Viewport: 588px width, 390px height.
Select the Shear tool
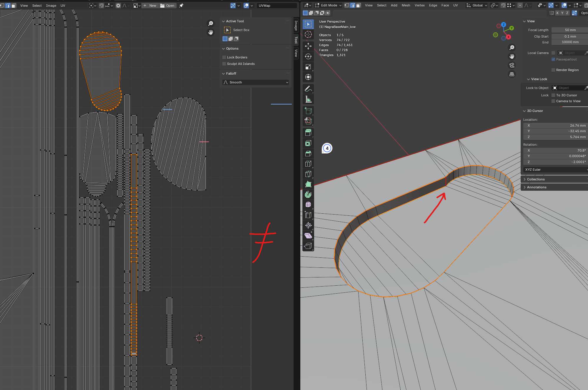tap(308, 236)
